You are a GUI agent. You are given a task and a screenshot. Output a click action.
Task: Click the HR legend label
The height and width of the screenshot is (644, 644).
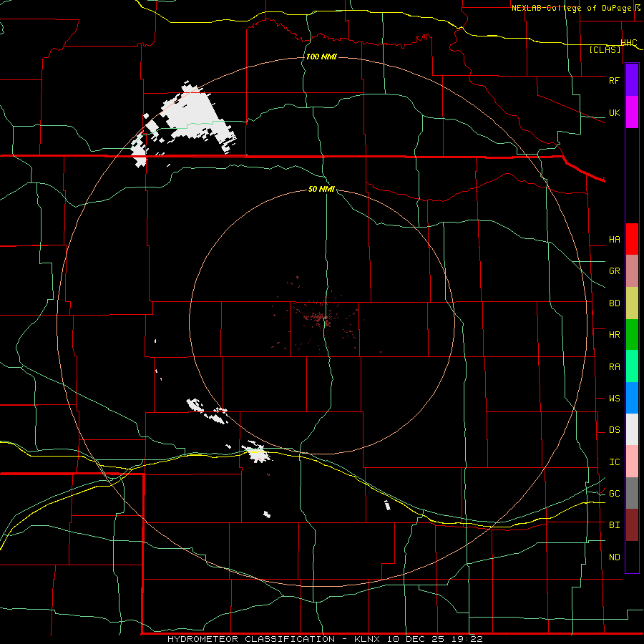click(x=614, y=335)
